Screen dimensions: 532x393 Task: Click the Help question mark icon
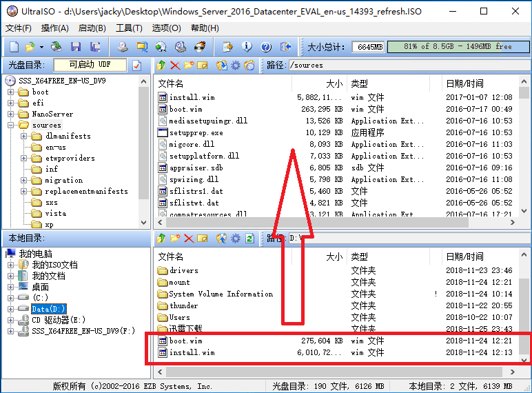266,46
